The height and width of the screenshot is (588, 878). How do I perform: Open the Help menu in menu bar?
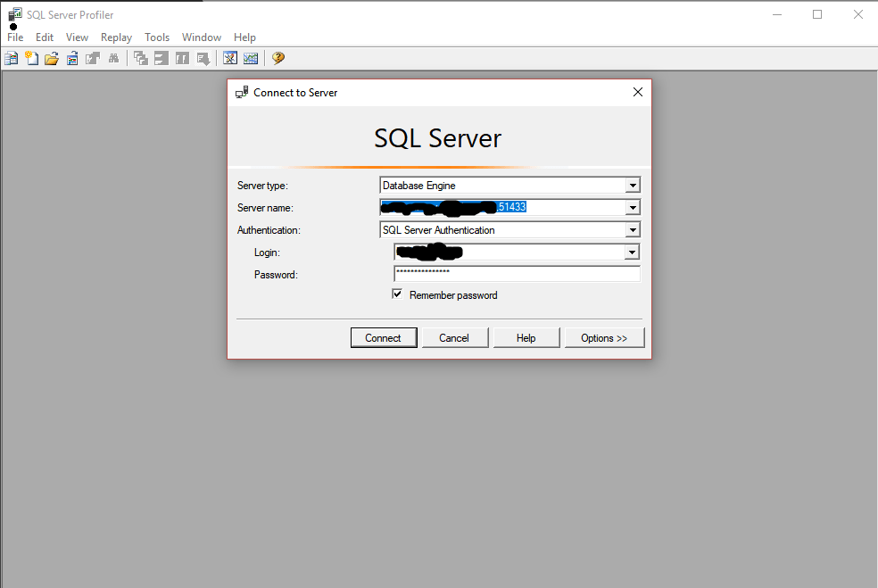pos(244,37)
